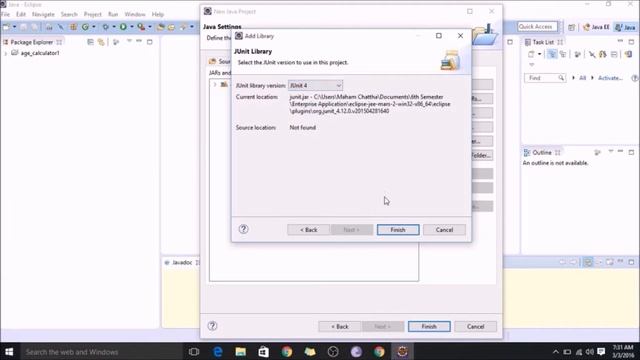Open Windows Store from the taskbar
The width and height of the screenshot is (640, 360).
pyautogui.click(x=263, y=351)
